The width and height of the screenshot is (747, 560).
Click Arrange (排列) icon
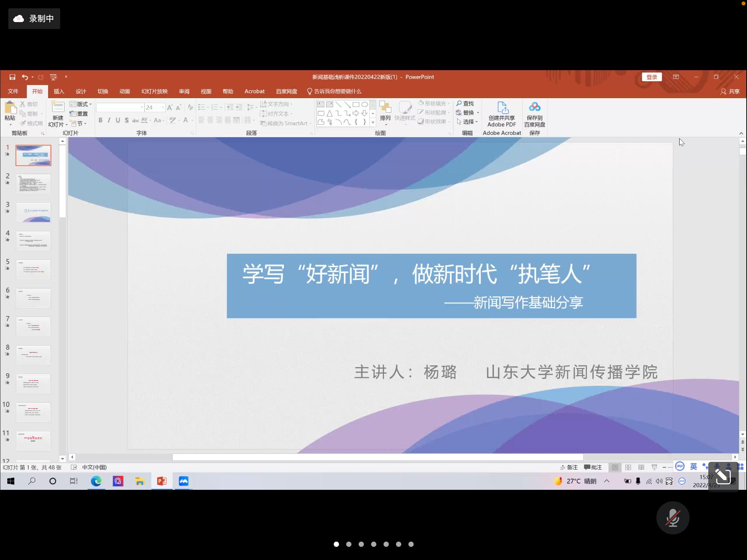click(x=385, y=107)
